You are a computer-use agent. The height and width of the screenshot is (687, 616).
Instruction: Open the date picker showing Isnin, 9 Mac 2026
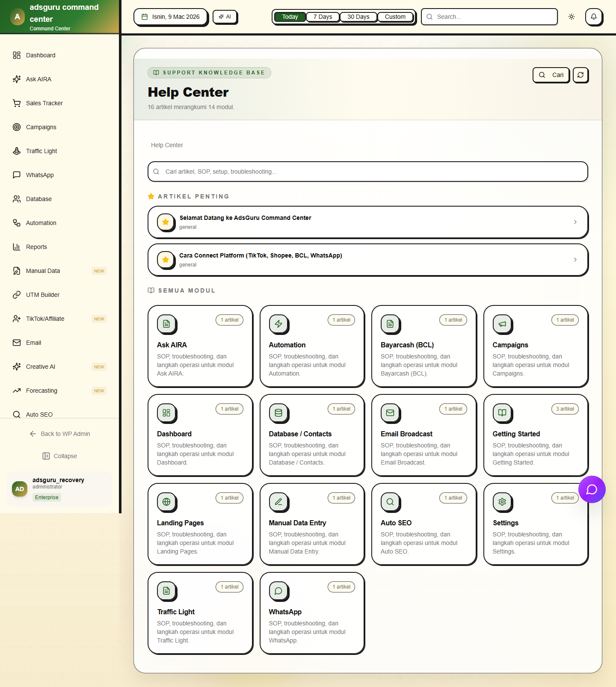click(171, 17)
